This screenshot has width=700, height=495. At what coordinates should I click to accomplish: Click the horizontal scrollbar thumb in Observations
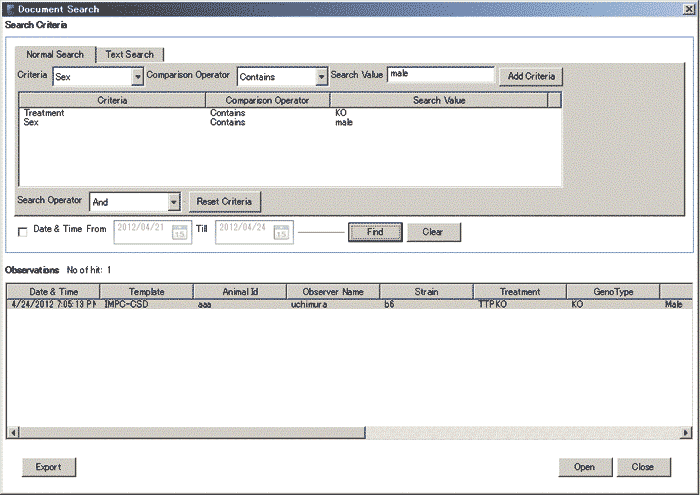click(192, 433)
